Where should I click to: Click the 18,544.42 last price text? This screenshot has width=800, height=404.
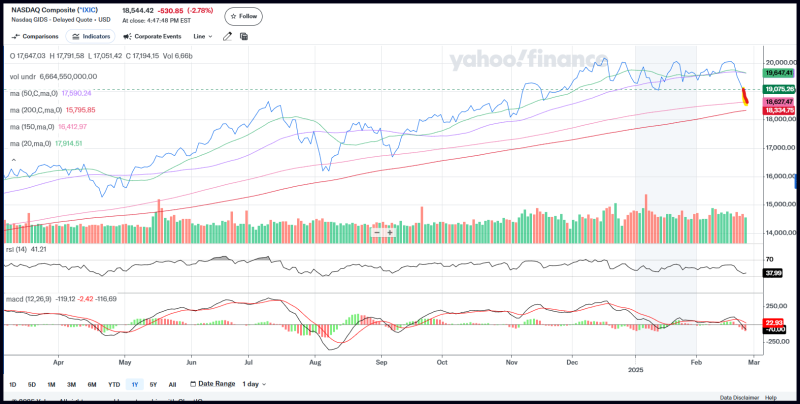136,10
